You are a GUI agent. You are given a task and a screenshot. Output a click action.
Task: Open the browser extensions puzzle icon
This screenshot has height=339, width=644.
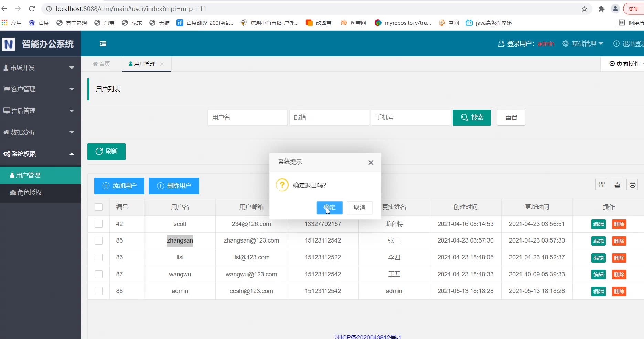click(601, 9)
